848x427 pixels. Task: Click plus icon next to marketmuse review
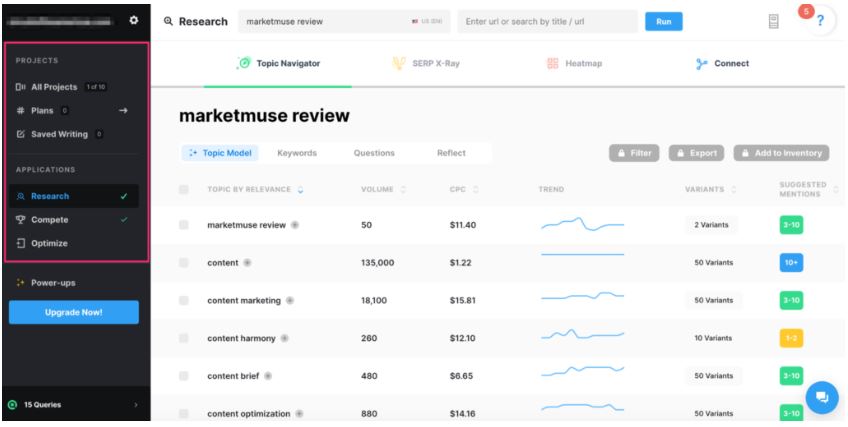[295, 225]
